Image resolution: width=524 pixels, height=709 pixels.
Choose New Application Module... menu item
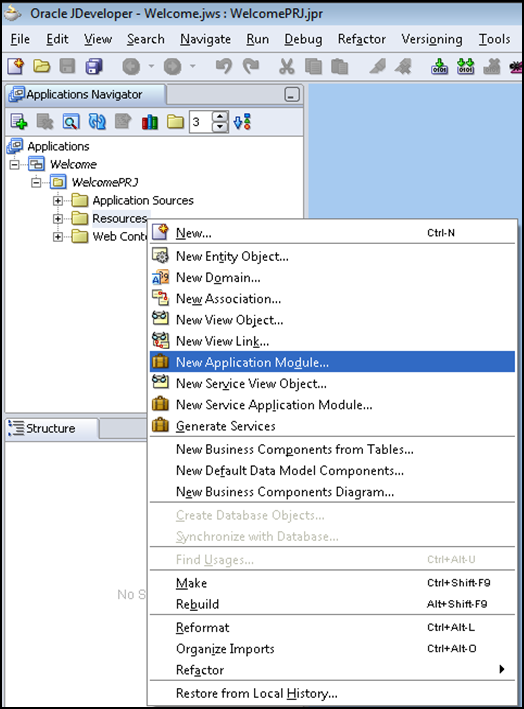click(332, 362)
